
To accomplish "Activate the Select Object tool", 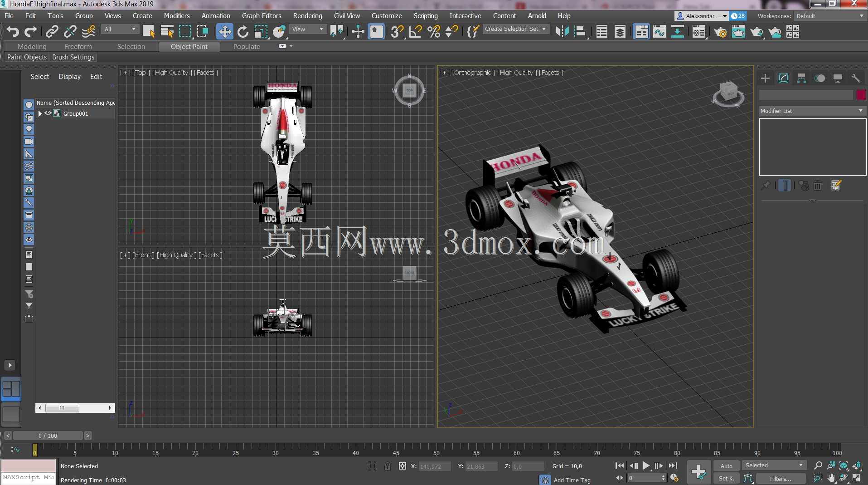I will [149, 32].
